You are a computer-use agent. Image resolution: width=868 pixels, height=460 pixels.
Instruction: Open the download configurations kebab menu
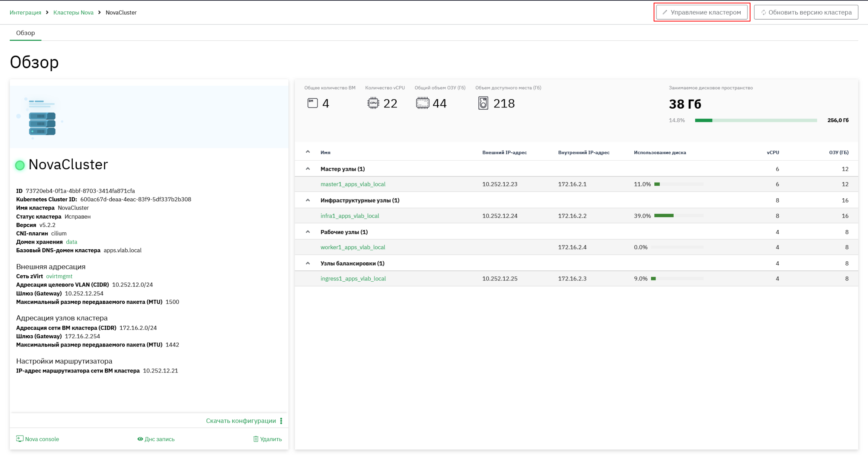point(281,421)
